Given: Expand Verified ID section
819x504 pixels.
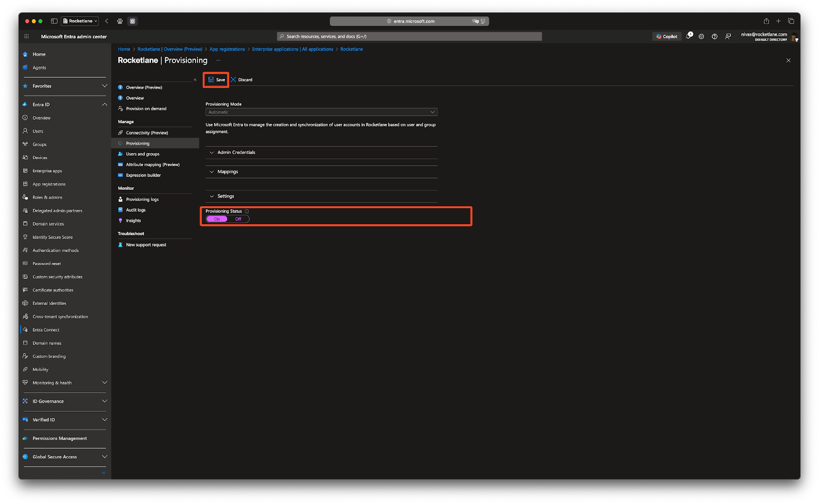Looking at the screenshot, I should 64,420.
